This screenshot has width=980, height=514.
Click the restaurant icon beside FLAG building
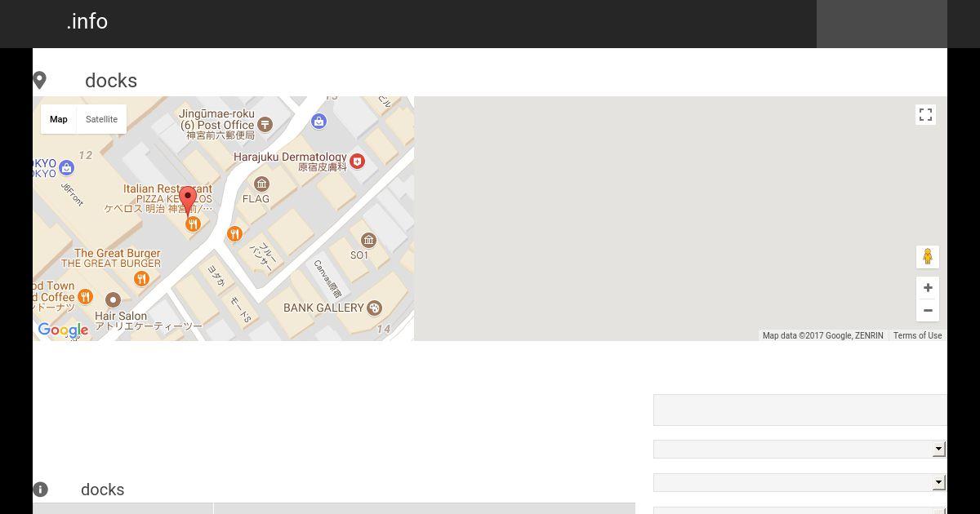pos(234,234)
